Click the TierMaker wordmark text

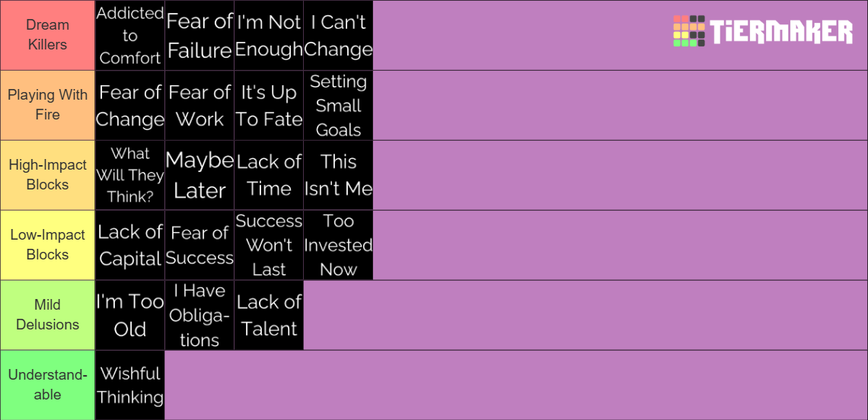pos(781,31)
